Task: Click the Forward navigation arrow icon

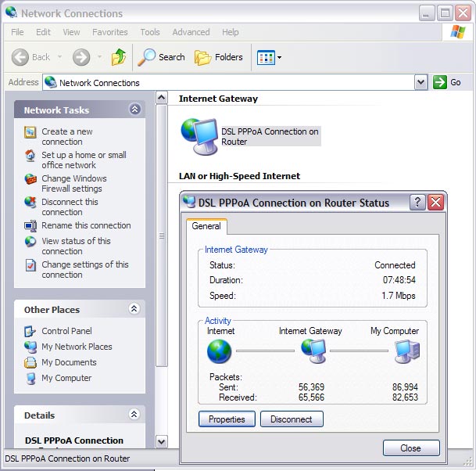Action: 81,57
